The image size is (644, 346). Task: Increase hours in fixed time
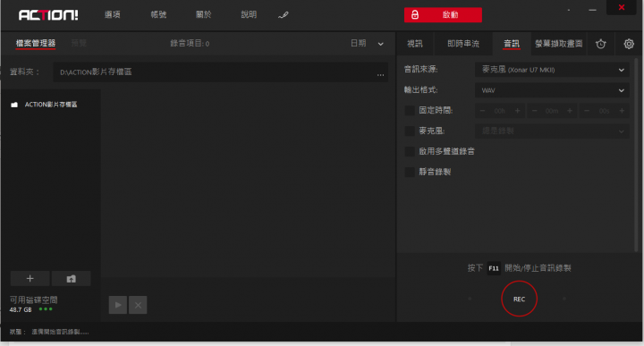(x=518, y=111)
